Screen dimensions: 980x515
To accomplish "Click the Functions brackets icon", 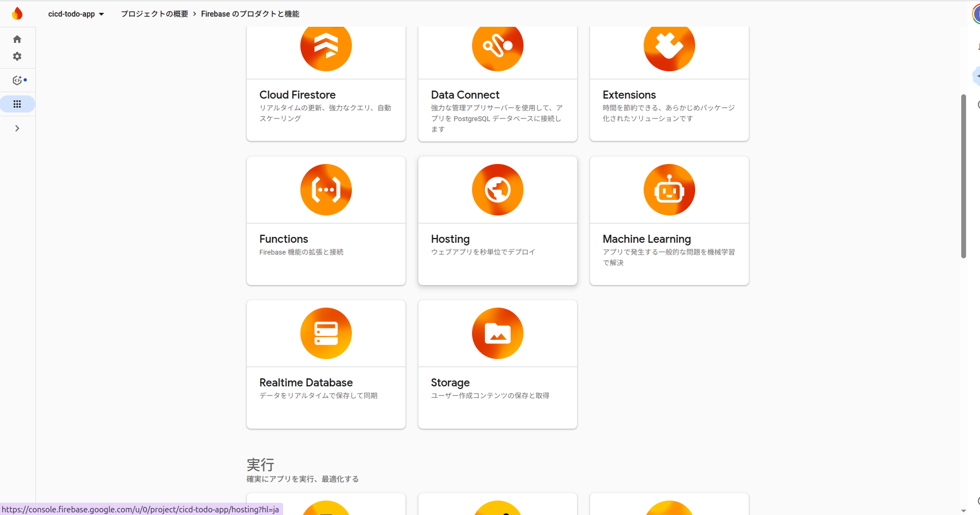I will click(x=326, y=190).
